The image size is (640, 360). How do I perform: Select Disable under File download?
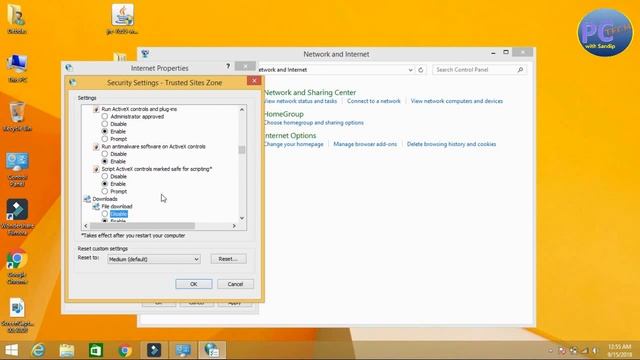[x=105, y=214]
